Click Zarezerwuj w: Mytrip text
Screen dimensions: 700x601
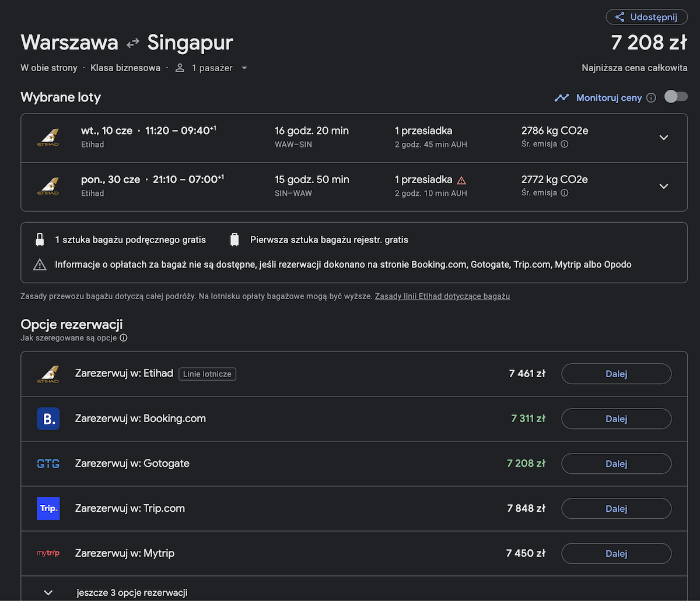(125, 553)
